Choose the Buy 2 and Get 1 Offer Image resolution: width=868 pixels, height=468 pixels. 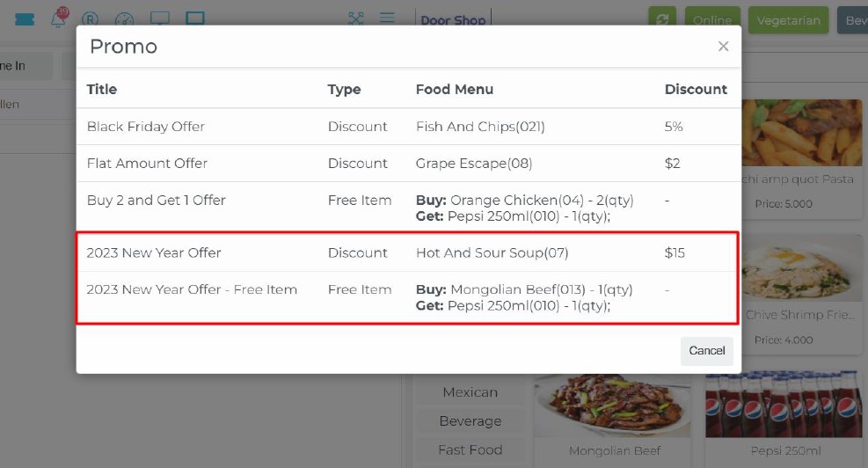[x=156, y=201]
